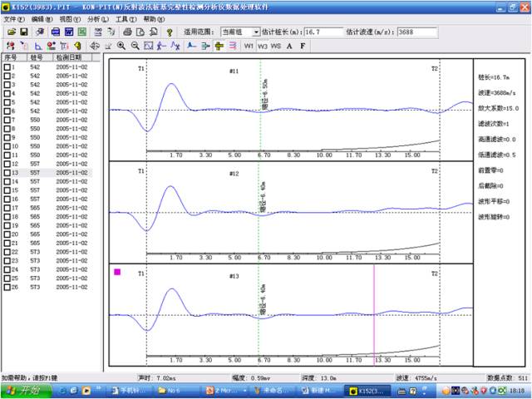
Task: Enable the checkbox for row 26
Action: [7, 286]
